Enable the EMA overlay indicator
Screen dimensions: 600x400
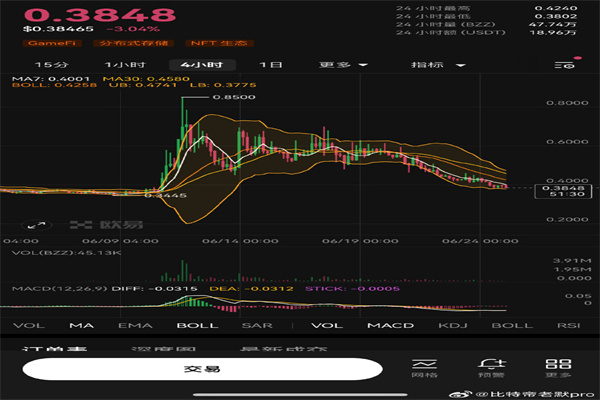(x=130, y=325)
